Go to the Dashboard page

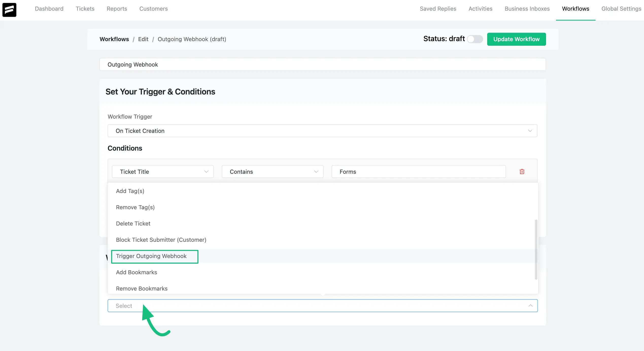click(49, 9)
